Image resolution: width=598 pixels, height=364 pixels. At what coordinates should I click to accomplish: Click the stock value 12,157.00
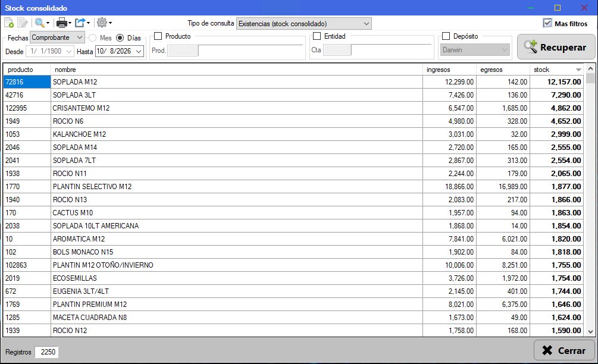pyautogui.click(x=564, y=82)
